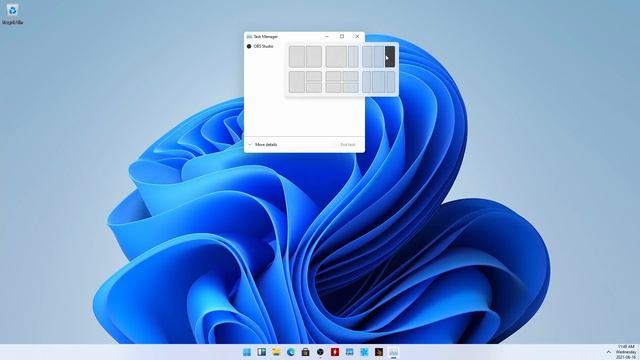Open the red app icon on taskbar
The height and width of the screenshot is (360, 640).
click(x=335, y=352)
